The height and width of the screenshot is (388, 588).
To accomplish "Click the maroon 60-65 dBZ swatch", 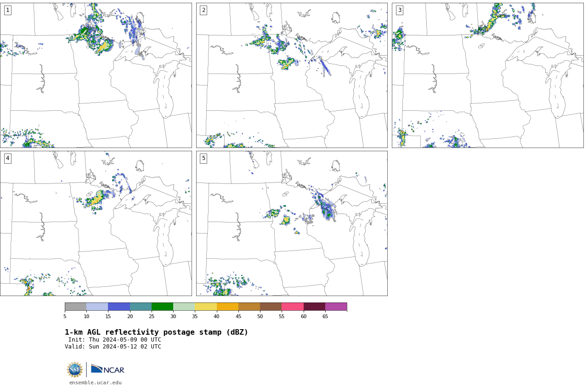I will click(314, 307).
